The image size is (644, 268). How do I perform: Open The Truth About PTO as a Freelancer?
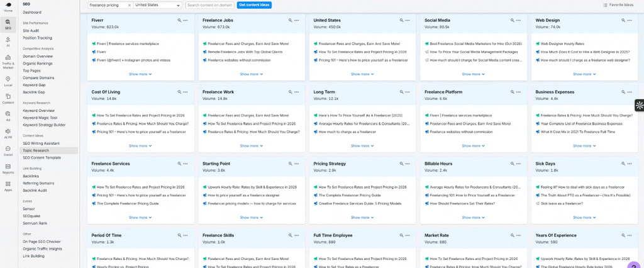[x=584, y=195]
